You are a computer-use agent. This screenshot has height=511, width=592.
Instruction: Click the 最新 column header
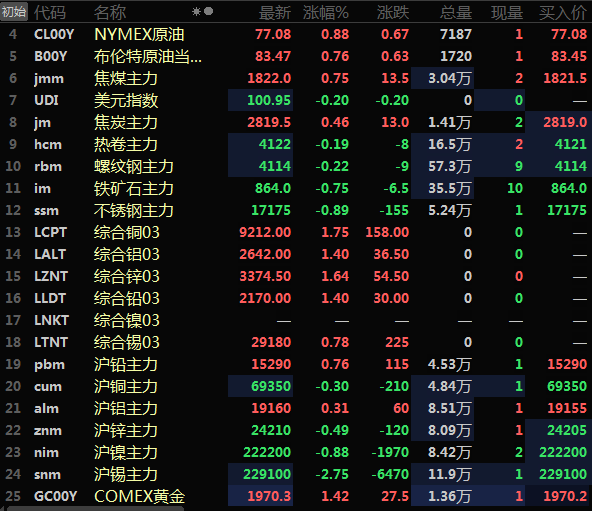point(275,12)
